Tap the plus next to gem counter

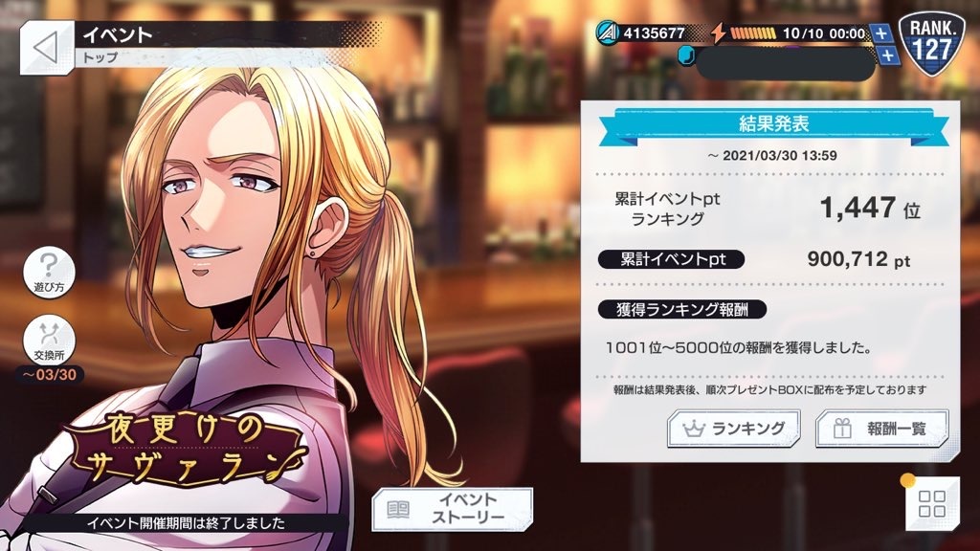pyautogui.click(x=888, y=55)
